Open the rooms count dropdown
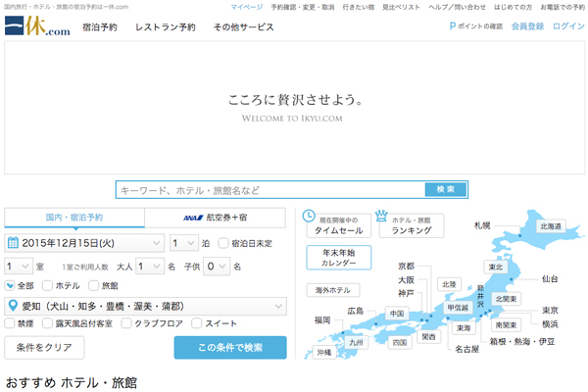The image size is (588, 392). [x=19, y=267]
